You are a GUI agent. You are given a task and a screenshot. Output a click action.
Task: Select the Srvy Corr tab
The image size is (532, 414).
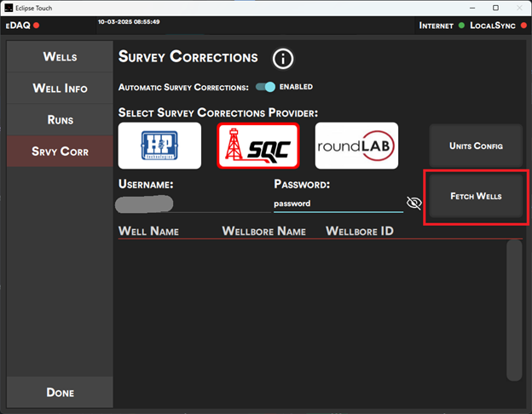point(60,152)
